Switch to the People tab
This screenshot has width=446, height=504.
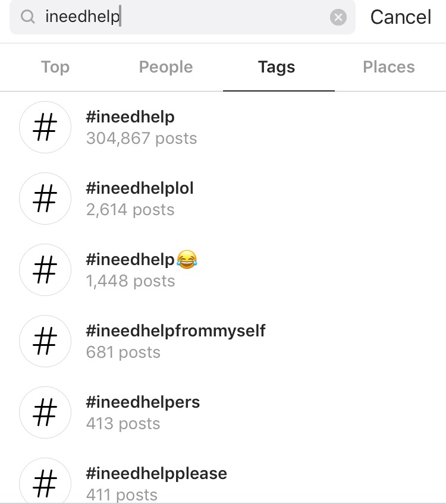point(166,67)
